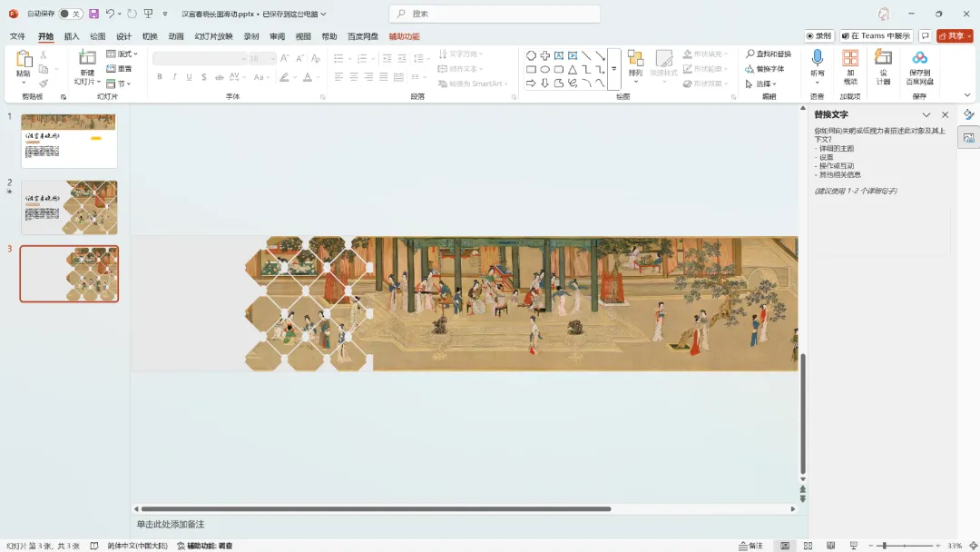Open the file name save-location dropdown
The image size is (980, 552).
323,14
